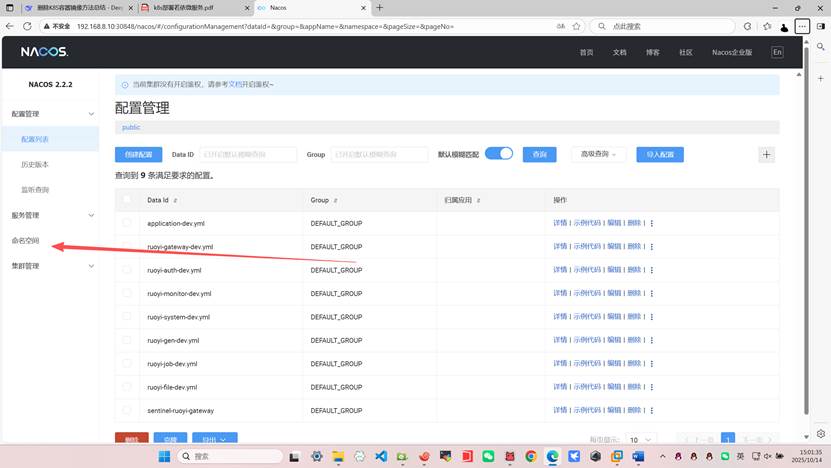Open the Edge favorites collection icon
The height and width of the screenshot is (468, 831).
click(x=767, y=26)
